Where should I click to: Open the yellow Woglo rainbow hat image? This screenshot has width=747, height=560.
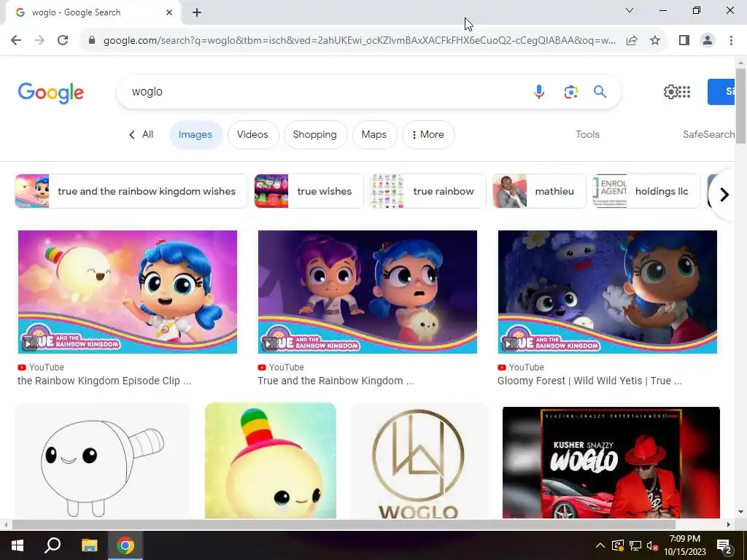coord(270,461)
